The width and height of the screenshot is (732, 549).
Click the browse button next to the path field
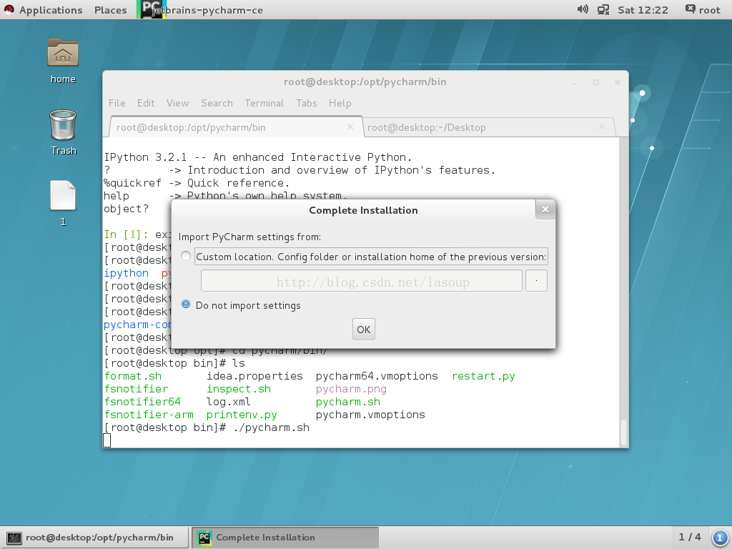(536, 281)
